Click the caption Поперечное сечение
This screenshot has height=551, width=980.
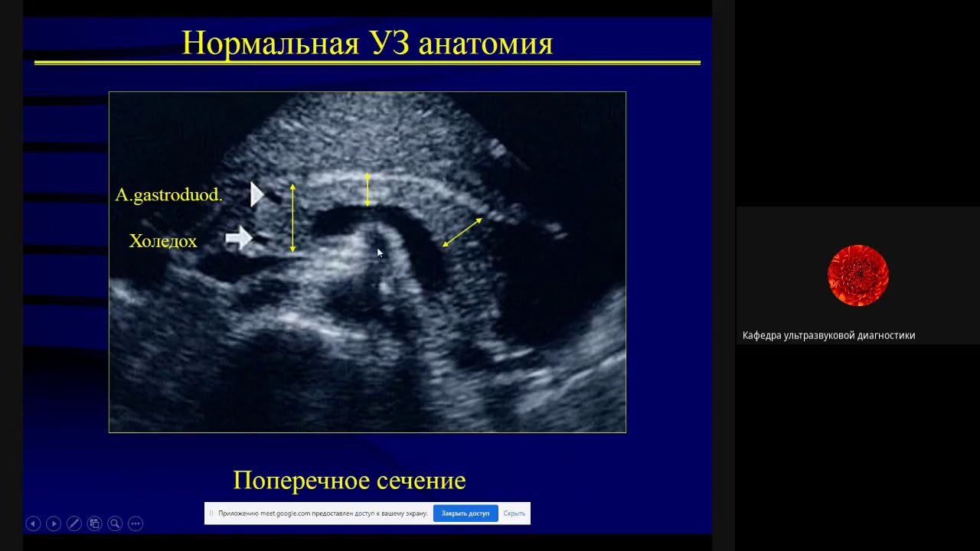[349, 481]
